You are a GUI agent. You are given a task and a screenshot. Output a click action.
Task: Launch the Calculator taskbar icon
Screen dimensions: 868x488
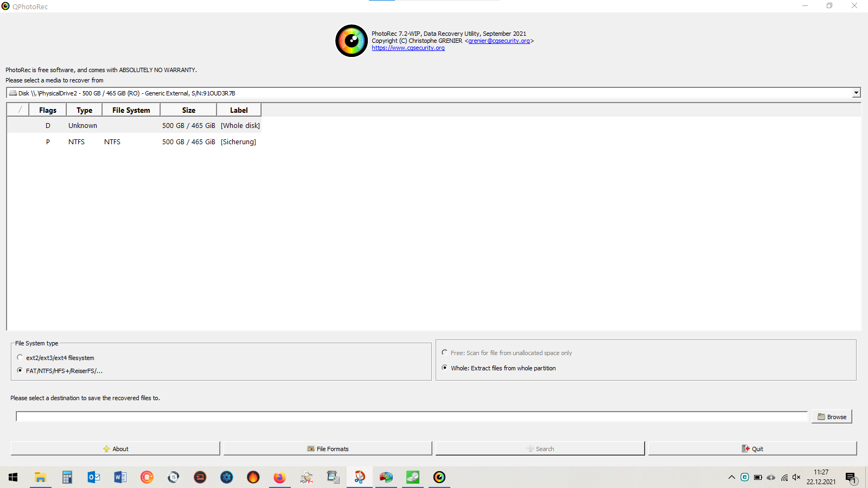point(67,477)
